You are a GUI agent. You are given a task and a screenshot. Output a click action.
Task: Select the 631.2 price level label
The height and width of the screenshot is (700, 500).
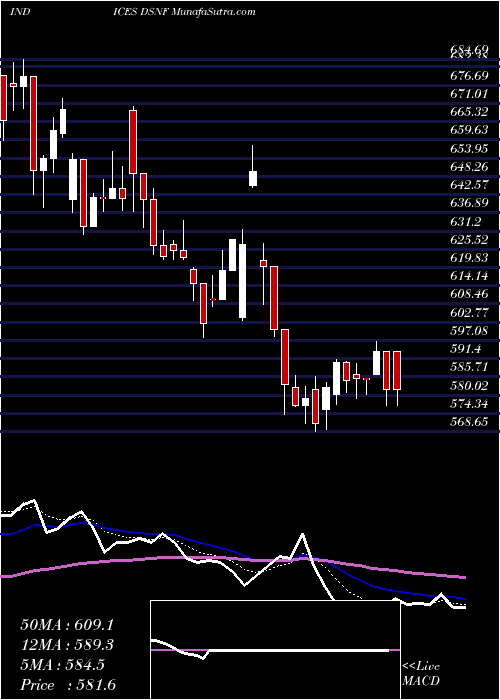point(465,221)
